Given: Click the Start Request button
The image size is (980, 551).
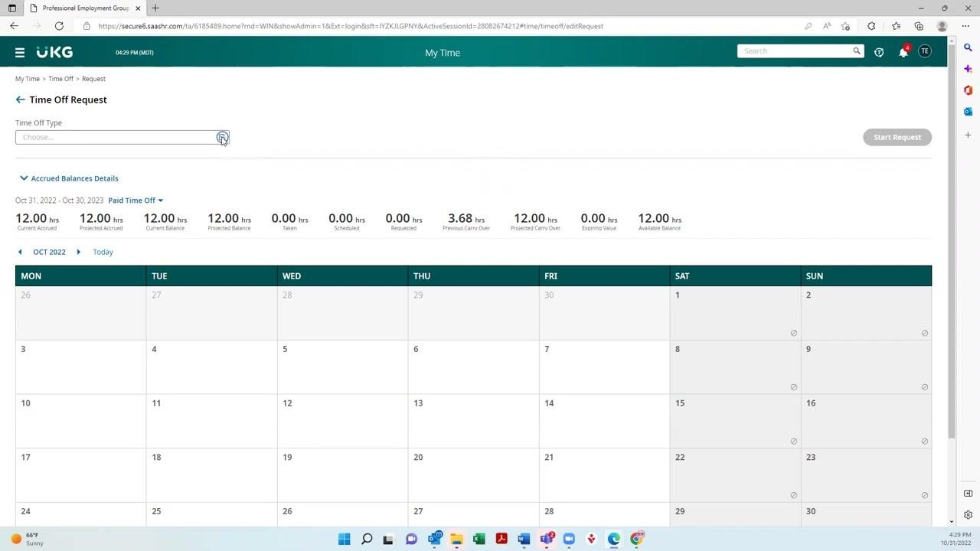Looking at the screenshot, I should (897, 137).
